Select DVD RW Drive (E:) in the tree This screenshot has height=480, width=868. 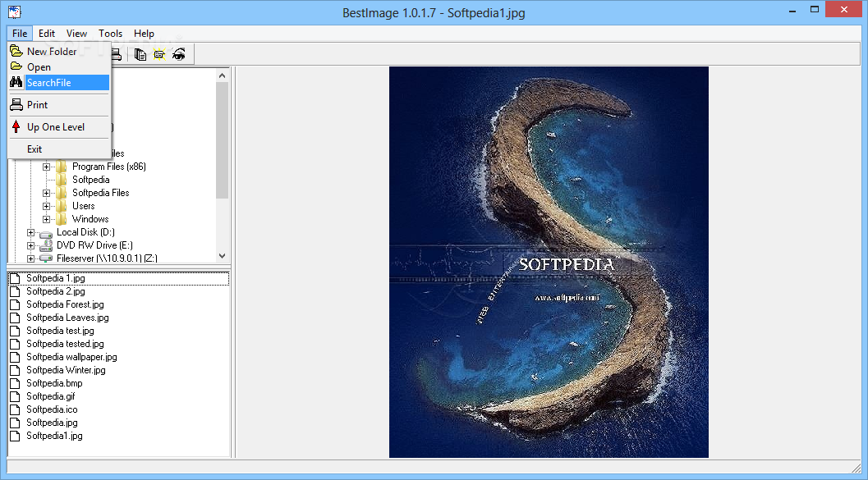pyautogui.click(x=94, y=245)
